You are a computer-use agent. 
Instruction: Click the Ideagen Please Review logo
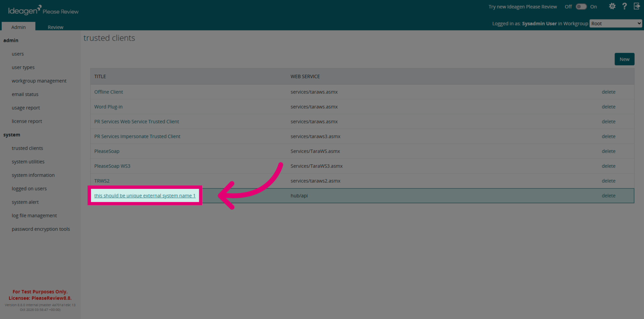click(43, 10)
